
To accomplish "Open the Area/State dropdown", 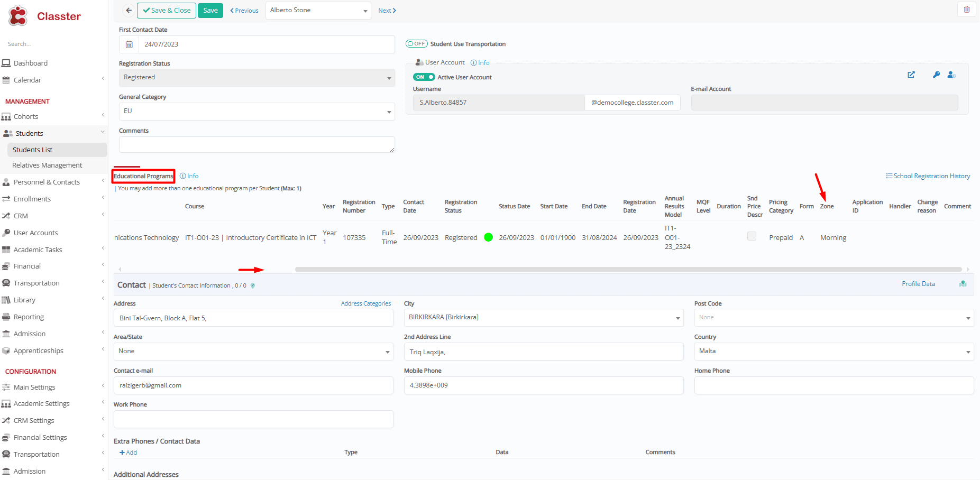I will click(x=253, y=352).
